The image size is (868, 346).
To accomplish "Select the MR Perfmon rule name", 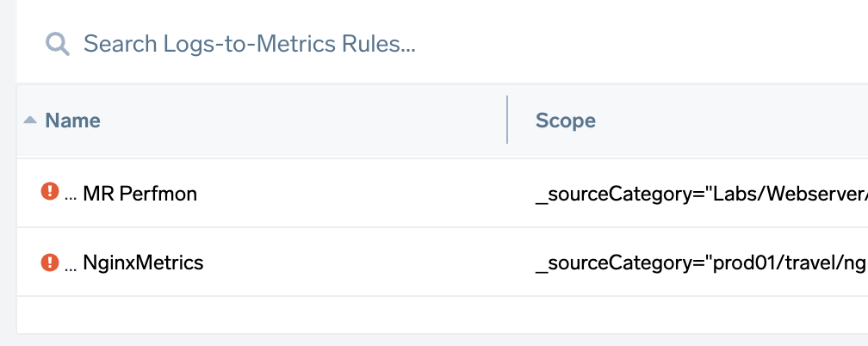I will pyautogui.click(x=140, y=194).
